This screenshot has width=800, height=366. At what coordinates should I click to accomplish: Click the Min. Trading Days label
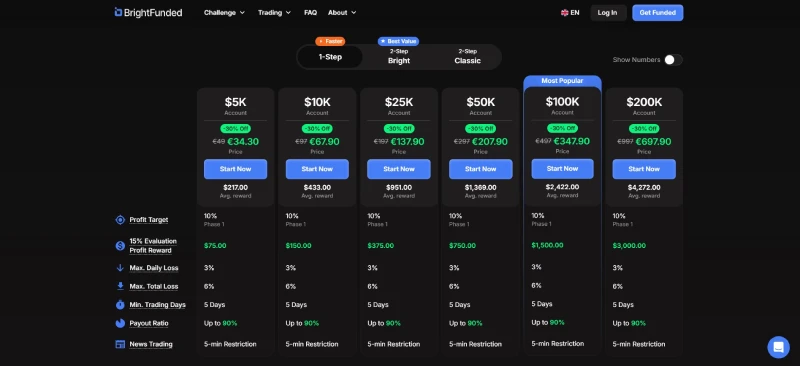tap(158, 305)
